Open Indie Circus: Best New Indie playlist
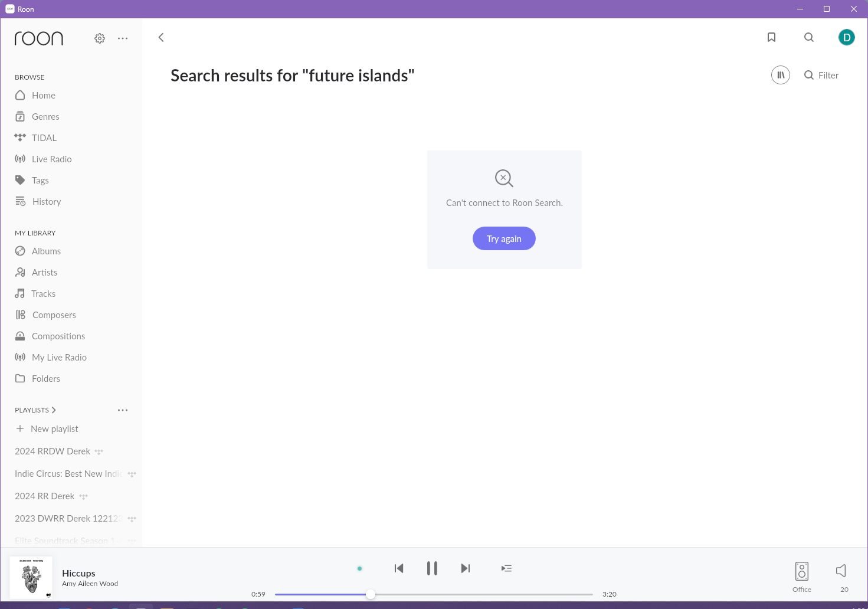Image resolution: width=868 pixels, height=609 pixels. pos(68,473)
